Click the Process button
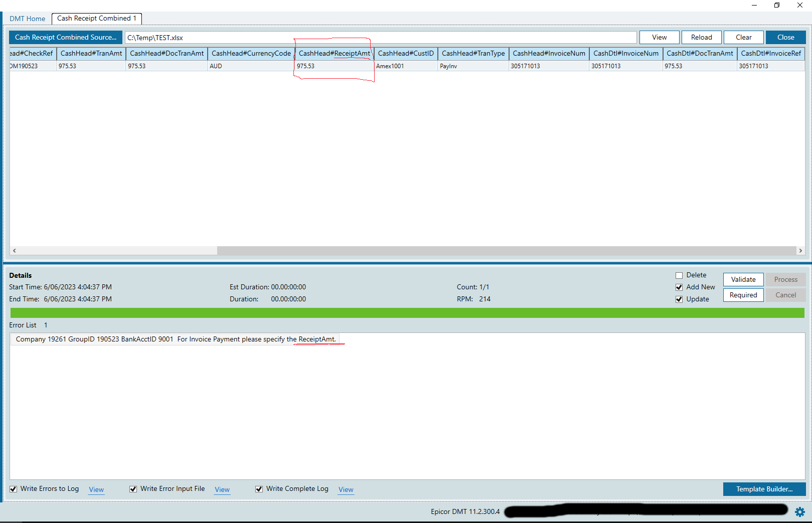 (785, 279)
